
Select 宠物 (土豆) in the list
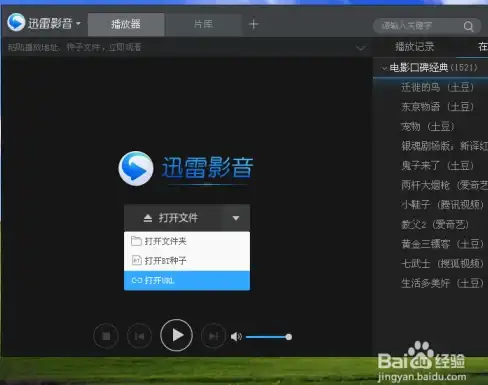click(x=427, y=126)
